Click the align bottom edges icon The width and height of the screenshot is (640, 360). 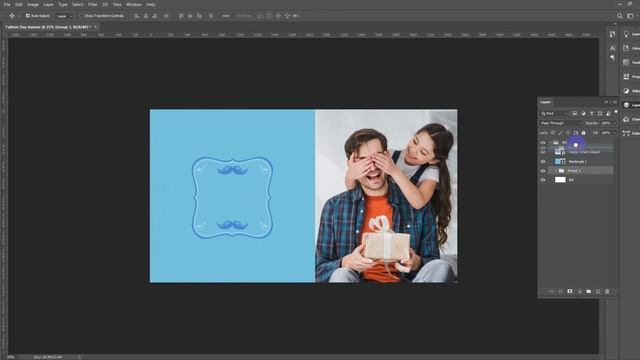click(199, 16)
